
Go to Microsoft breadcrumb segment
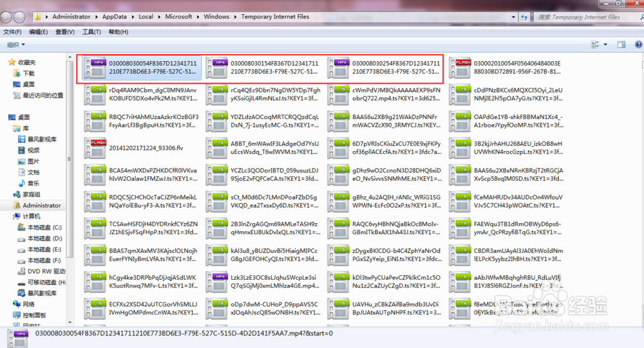(x=178, y=17)
